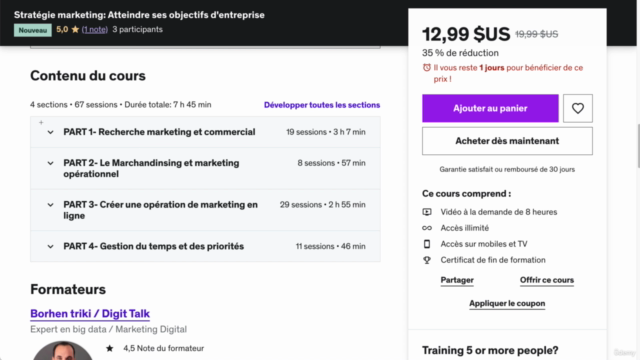Image resolution: width=640 pixels, height=360 pixels.
Task: Click 'Accès illimité' text
Action: tap(464, 228)
